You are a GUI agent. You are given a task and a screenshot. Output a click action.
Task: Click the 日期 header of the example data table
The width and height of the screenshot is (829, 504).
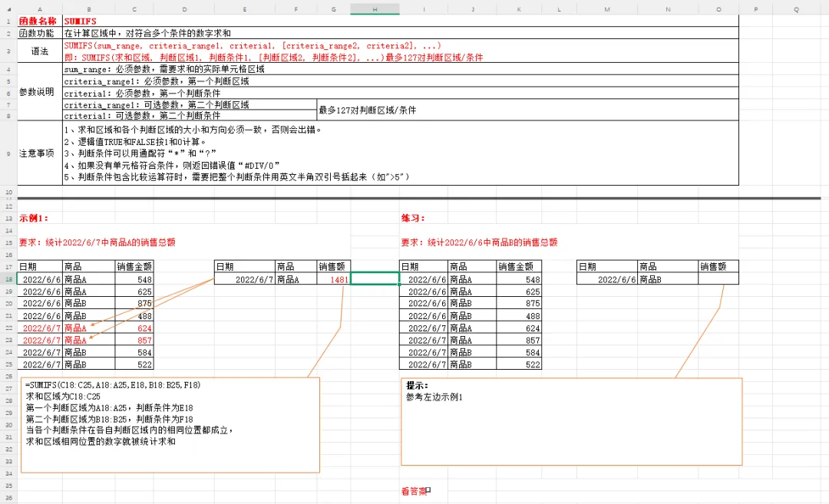point(40,266)
